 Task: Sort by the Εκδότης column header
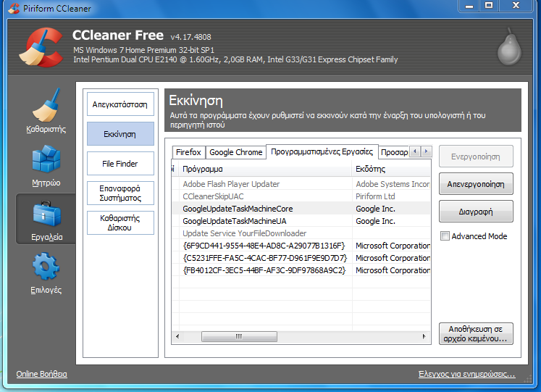(392, 169)
